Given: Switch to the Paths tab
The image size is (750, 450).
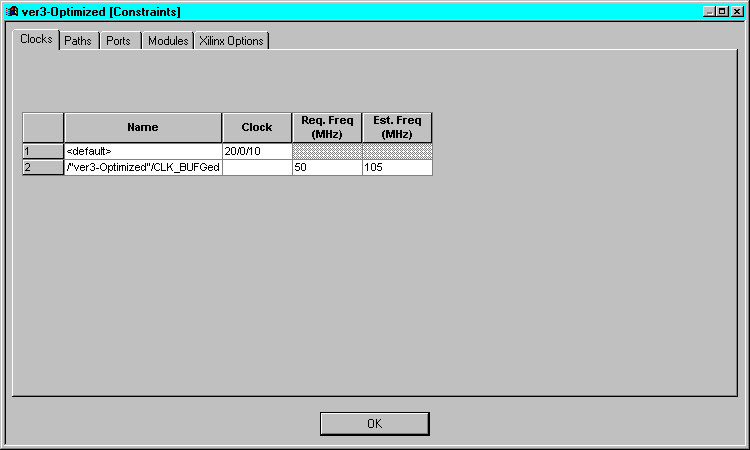Looking at the screenshot, I should 77,41.
